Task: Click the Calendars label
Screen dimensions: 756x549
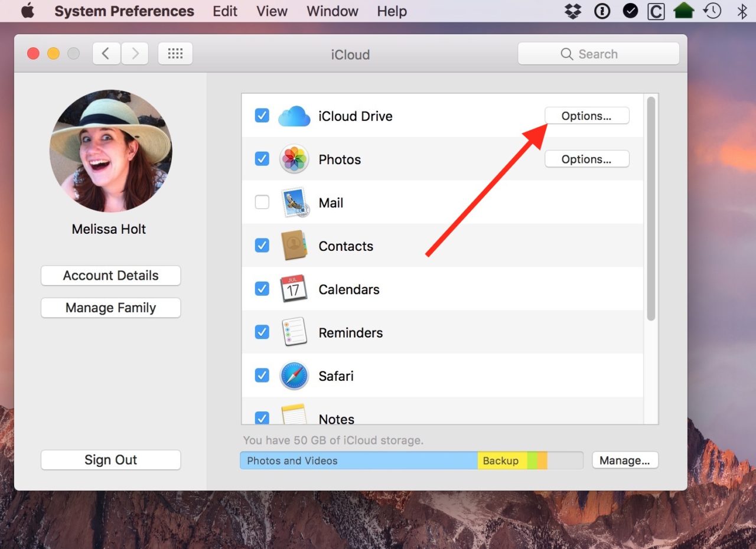Action: (349, 289)
